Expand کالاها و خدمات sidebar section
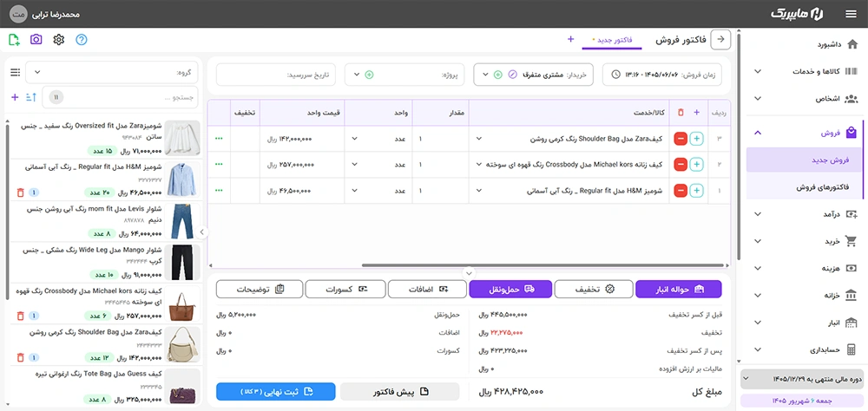The image size is (868, 411). (x=759, y=71)
